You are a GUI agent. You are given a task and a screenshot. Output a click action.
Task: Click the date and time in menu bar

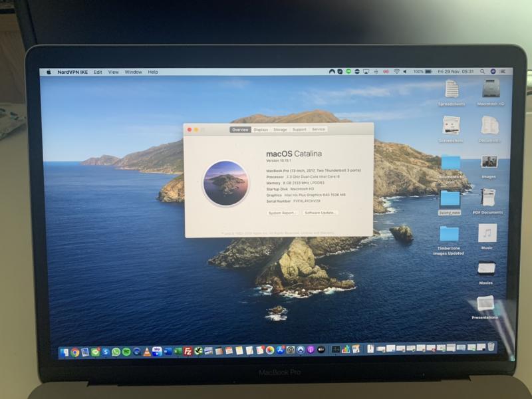456,72
